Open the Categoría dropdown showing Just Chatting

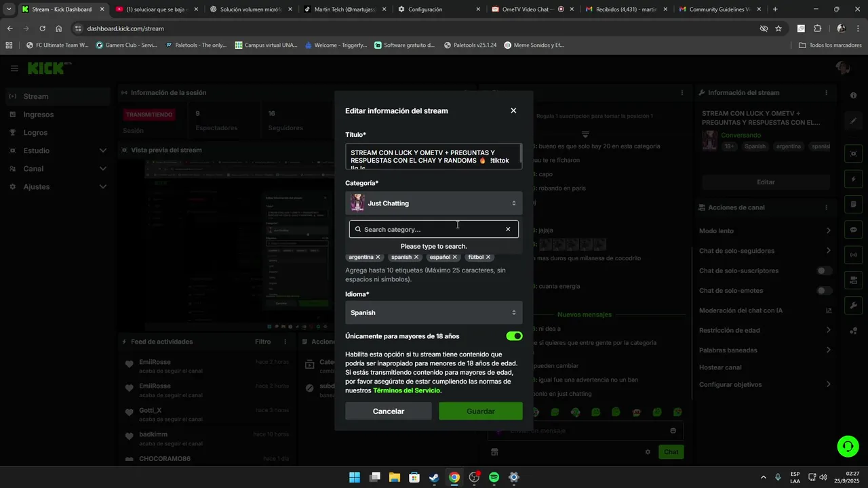coord(434,203)
